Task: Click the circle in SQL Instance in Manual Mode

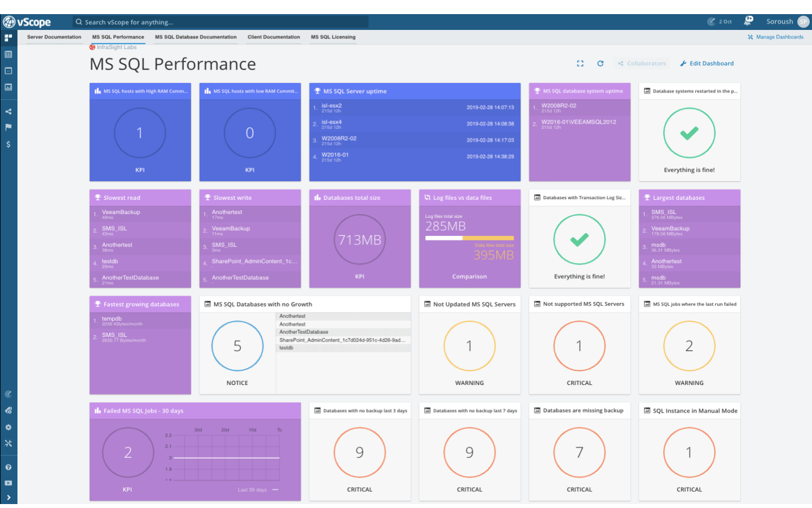Action: click(689, 453)
